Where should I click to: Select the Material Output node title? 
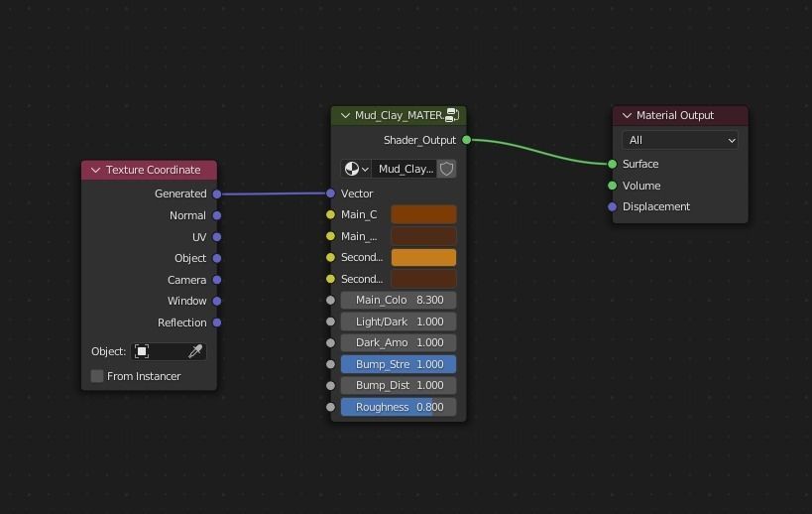(x=675, y=115)
